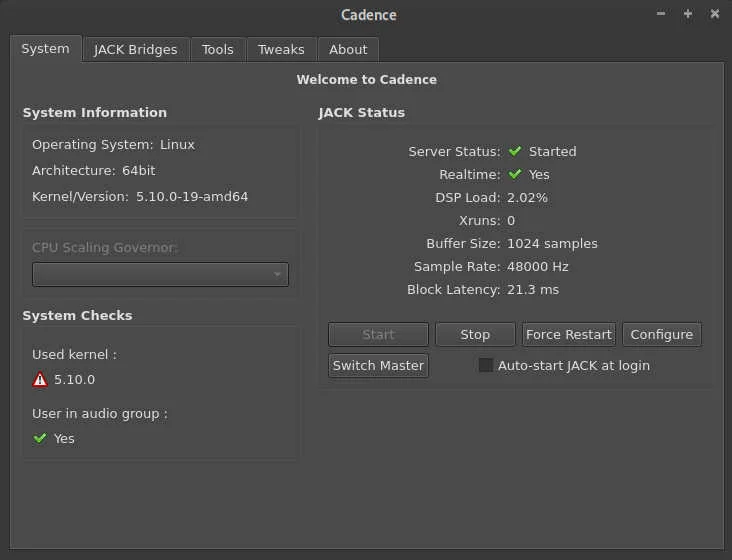Click Operating System value Linux

[177, 145]
